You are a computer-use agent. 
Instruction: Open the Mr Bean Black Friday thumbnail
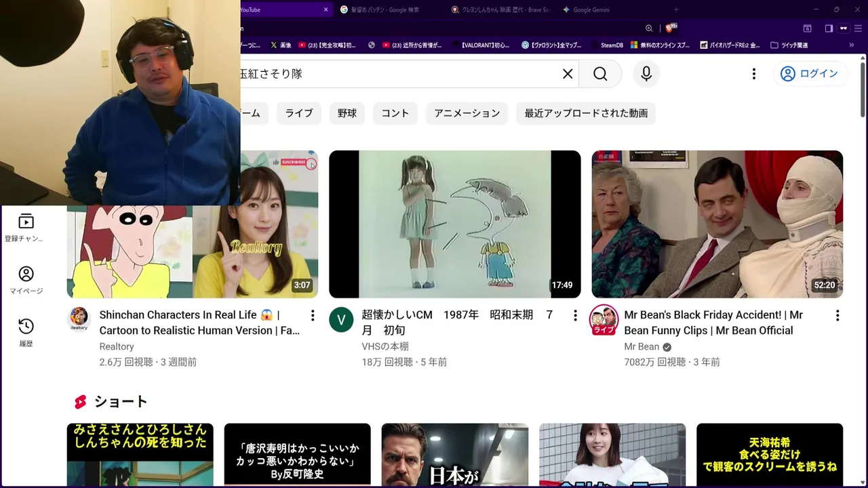click(717, 224)
